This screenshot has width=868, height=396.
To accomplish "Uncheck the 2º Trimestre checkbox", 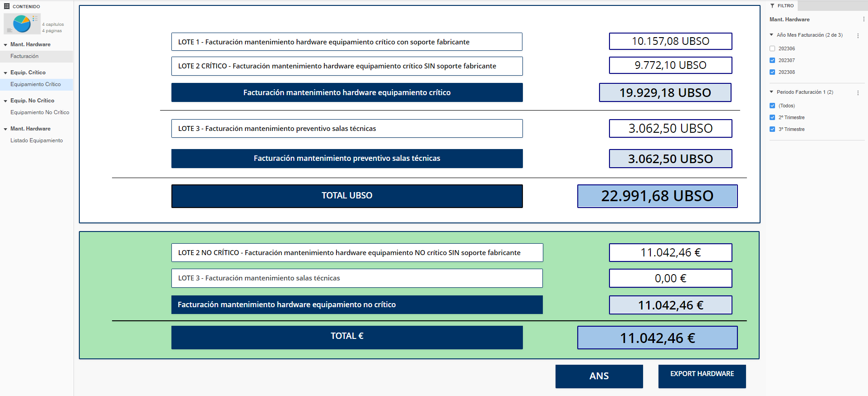I will pos(772,117).
